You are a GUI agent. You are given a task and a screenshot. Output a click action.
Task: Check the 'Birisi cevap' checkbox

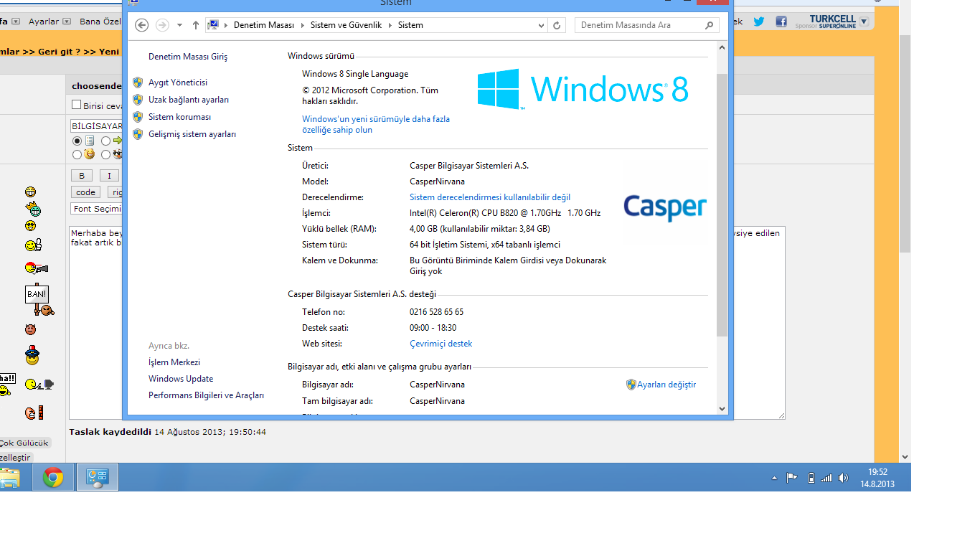[77, 105]
